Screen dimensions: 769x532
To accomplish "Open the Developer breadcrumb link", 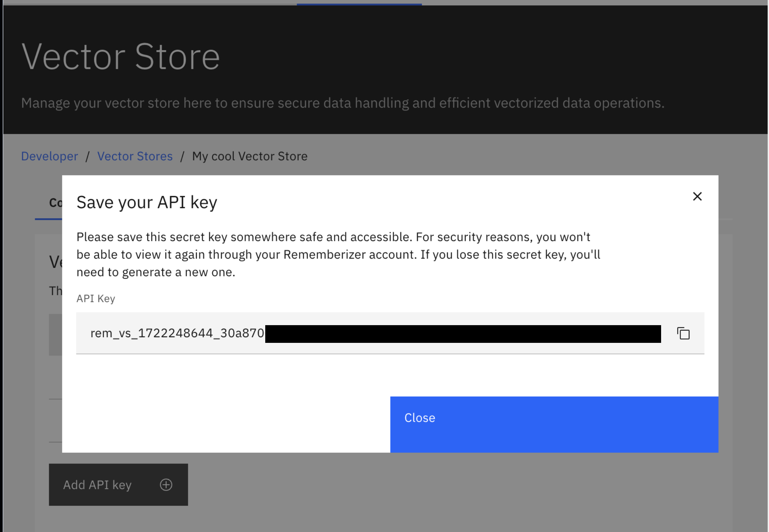I will point(49,156).
